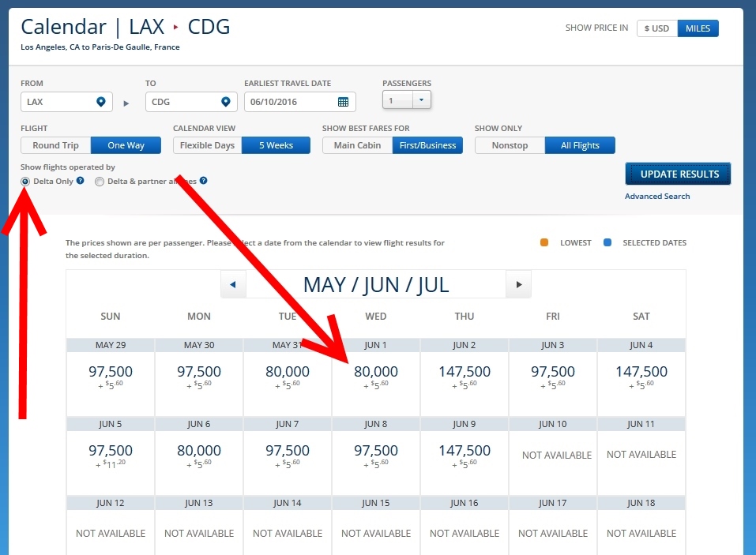Click the orange LOWEST legend square
This screenshot has height=555, width=756.
(x=543, y=242)
